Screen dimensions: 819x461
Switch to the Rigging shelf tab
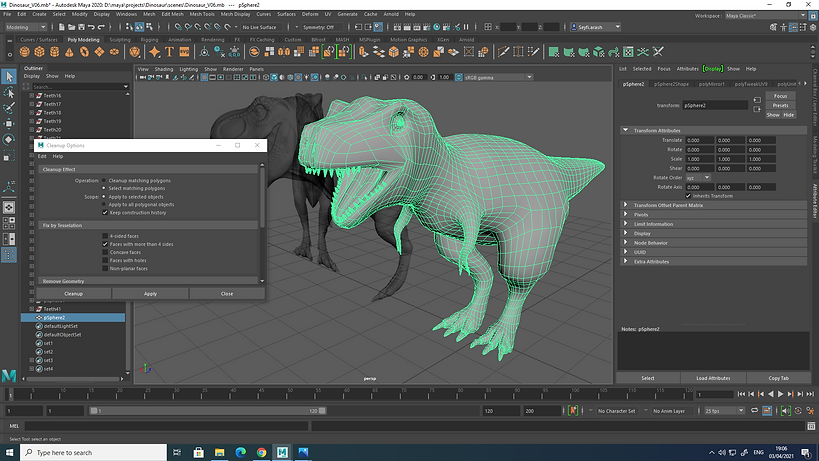149,40
